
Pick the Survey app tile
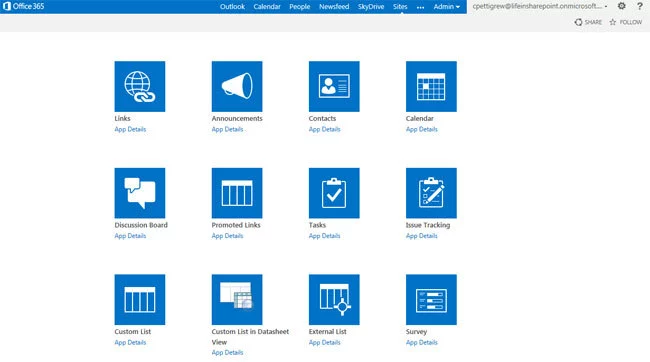[x=431, y=299]
